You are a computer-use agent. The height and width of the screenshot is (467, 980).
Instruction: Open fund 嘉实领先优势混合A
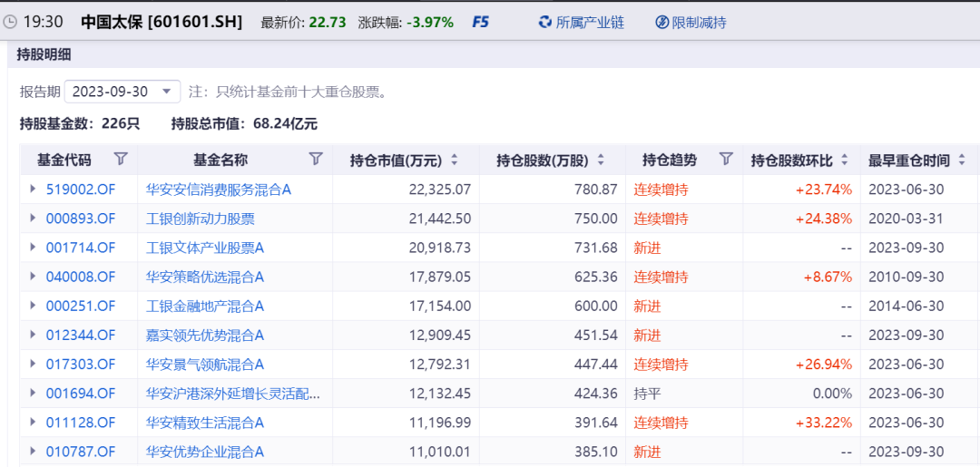pyautogui.click(x=205, y=336)
